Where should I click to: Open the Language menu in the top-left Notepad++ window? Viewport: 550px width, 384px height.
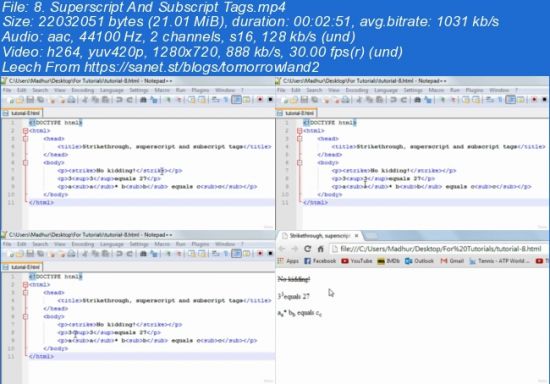coord(112,90)
